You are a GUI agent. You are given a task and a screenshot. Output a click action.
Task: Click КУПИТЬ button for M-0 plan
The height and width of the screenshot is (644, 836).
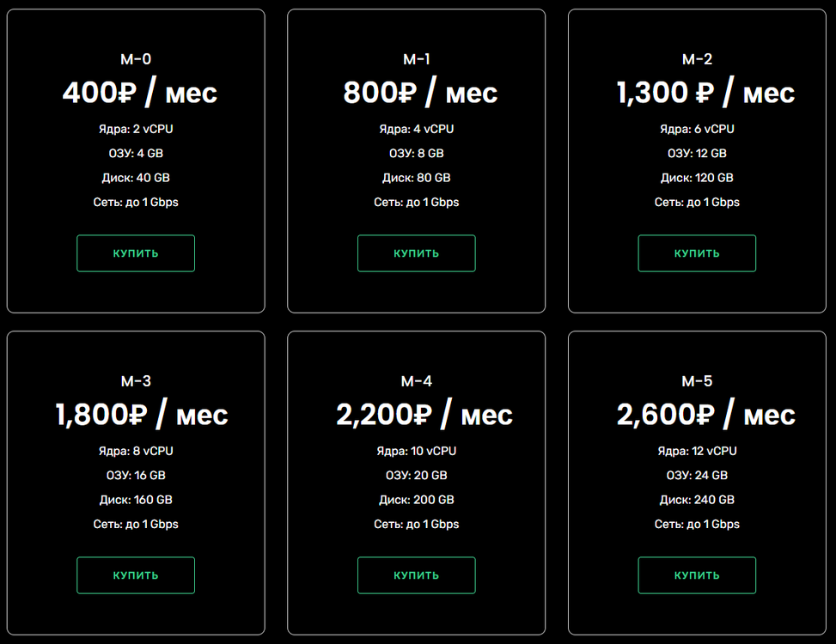136,253
